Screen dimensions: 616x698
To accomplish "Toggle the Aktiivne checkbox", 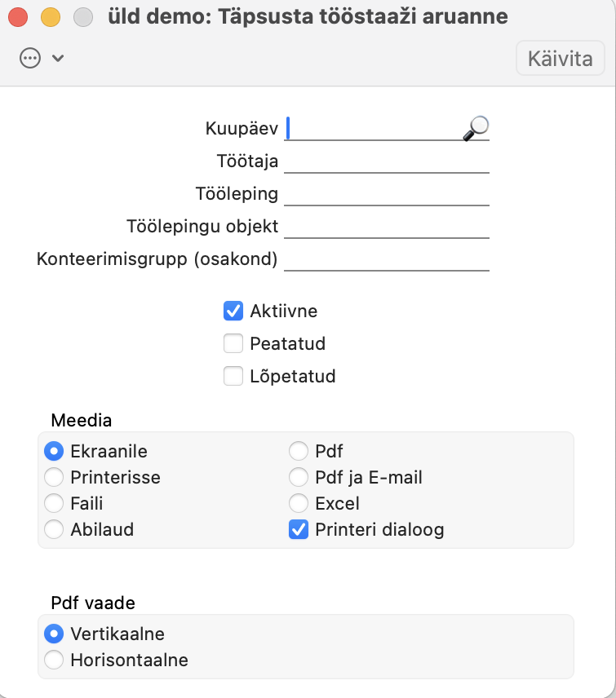I will pos(234,311).
